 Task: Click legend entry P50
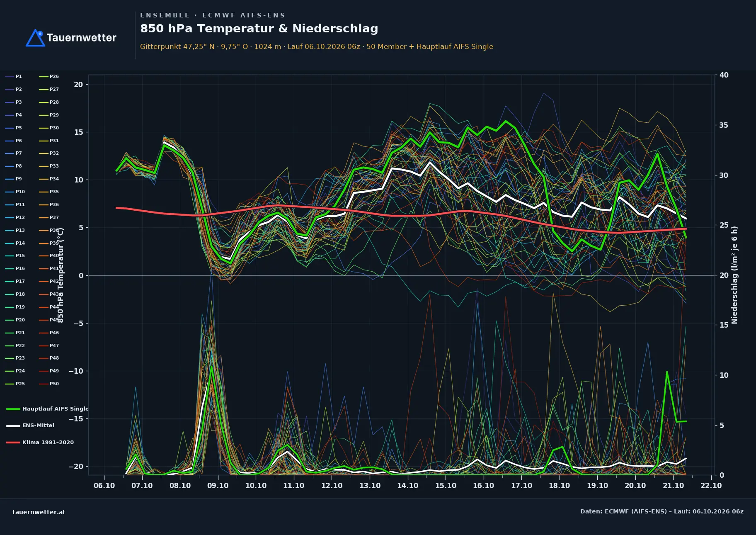tap(49, 384)
